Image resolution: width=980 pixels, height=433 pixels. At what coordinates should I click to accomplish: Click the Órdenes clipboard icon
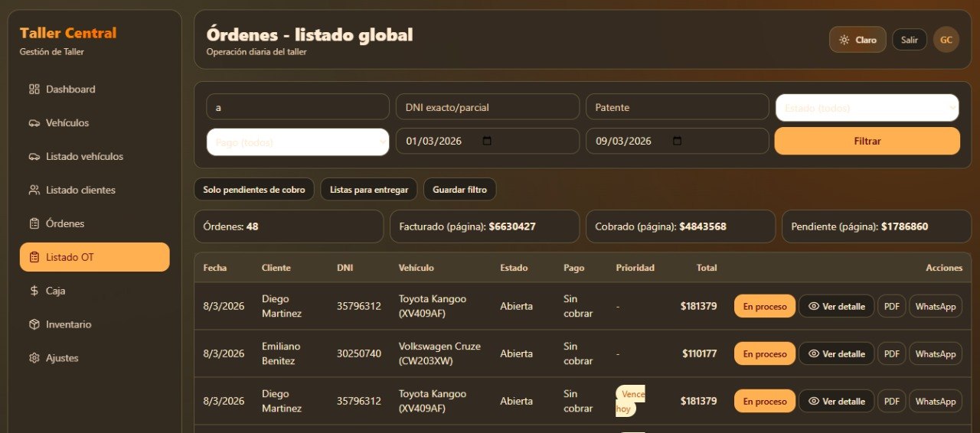(x=34, y=224)
